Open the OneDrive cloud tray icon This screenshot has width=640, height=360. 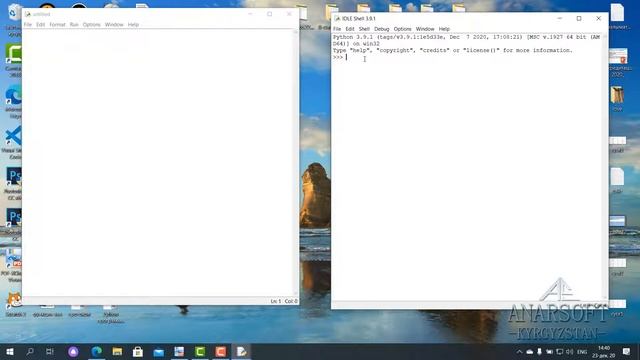[529, 351]
